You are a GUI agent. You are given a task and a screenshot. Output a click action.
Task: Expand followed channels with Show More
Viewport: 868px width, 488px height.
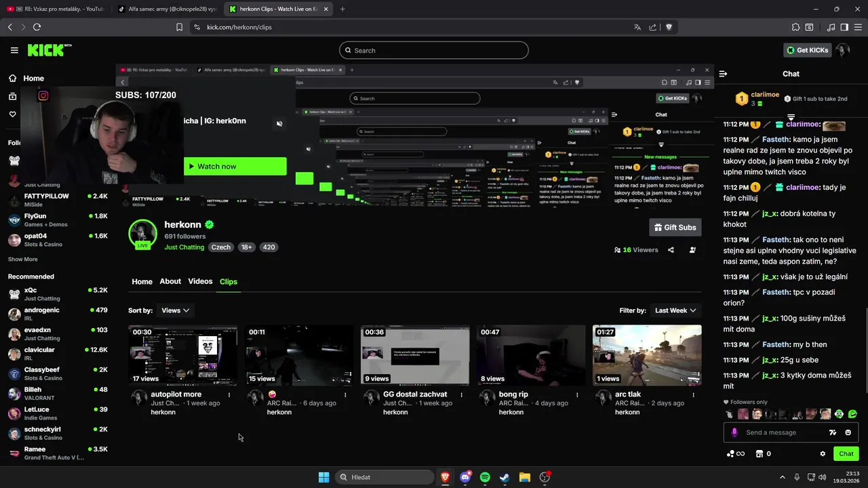[23, 260]
